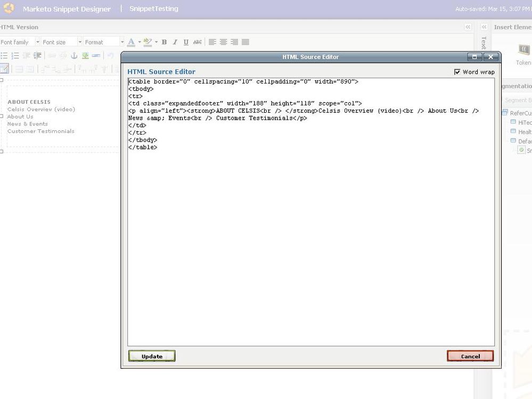
Task: Toggle the Word wrap checkbox
Action: click(x=457, y=72)
